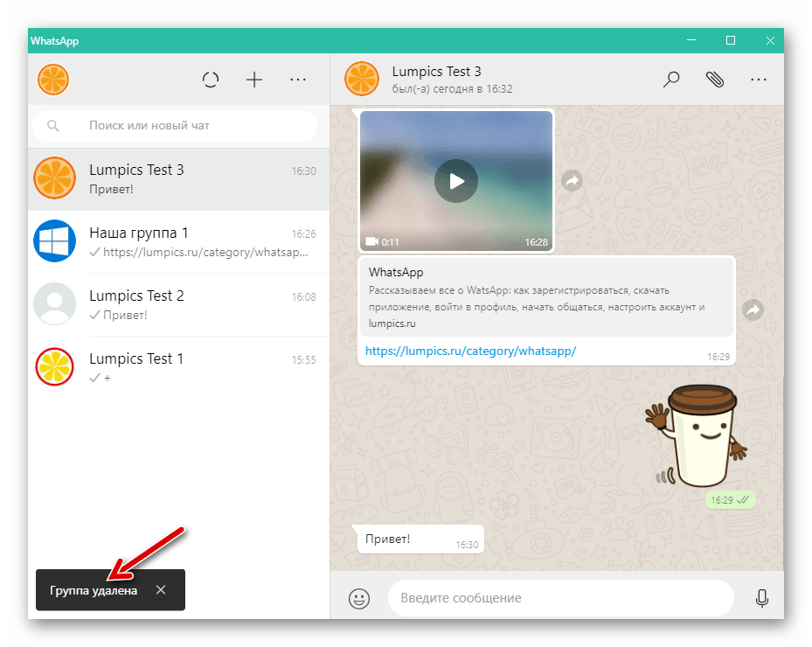Open Lumpics Test 1 chat
Screen dimensions: 812x647
pyautogui.click(x=178, y=367)
